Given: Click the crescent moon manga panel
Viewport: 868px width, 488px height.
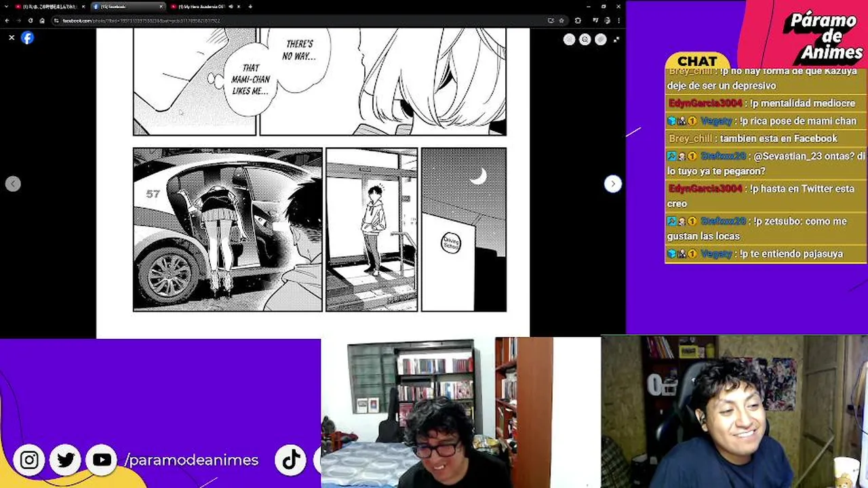Looking at the screenshot, I should [464, 230].
